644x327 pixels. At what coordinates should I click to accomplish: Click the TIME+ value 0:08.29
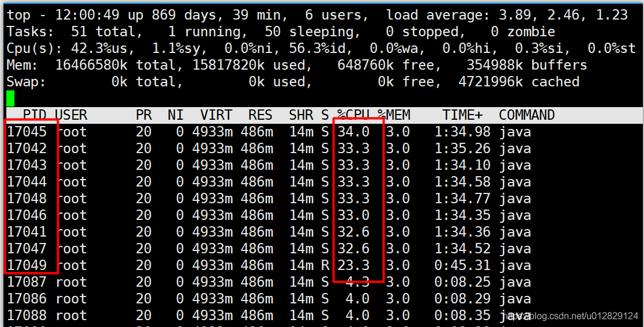click(462, 299)
